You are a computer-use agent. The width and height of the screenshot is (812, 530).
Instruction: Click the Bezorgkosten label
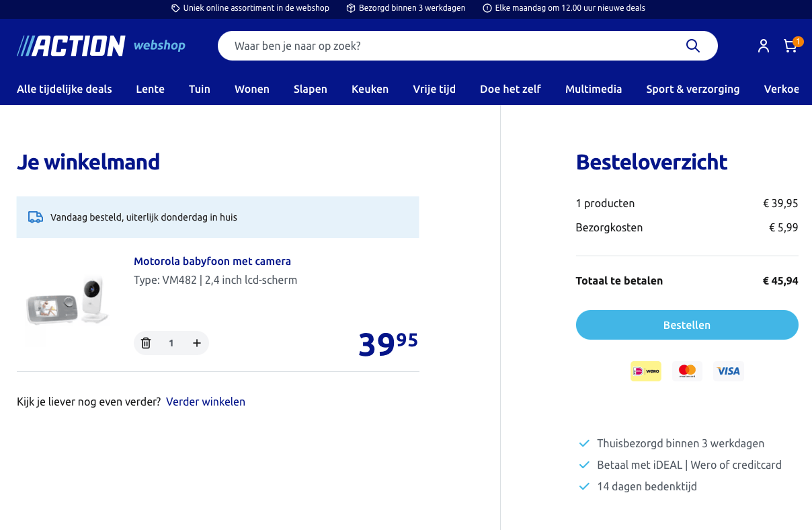609,227
